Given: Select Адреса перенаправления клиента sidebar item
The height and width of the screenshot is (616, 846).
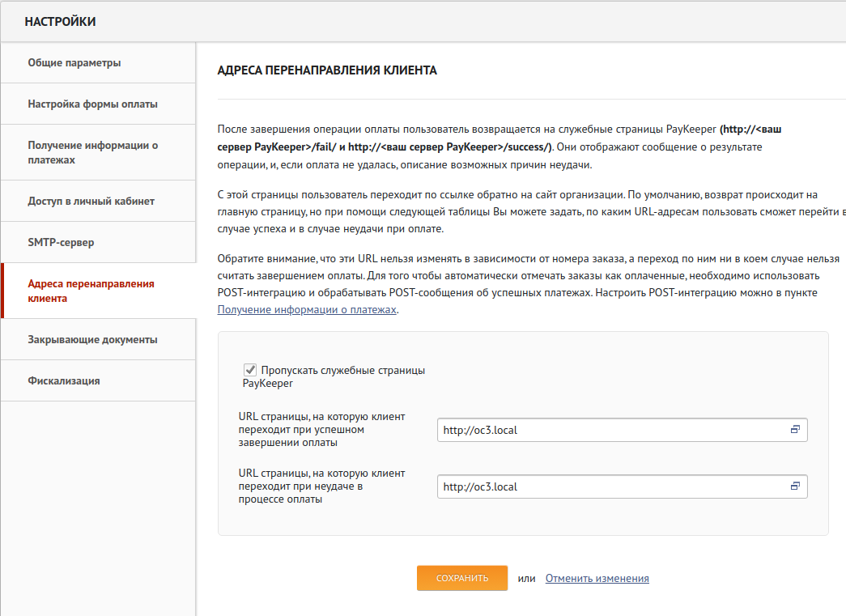Looking at the screenshot, I should tap(91, 291).
